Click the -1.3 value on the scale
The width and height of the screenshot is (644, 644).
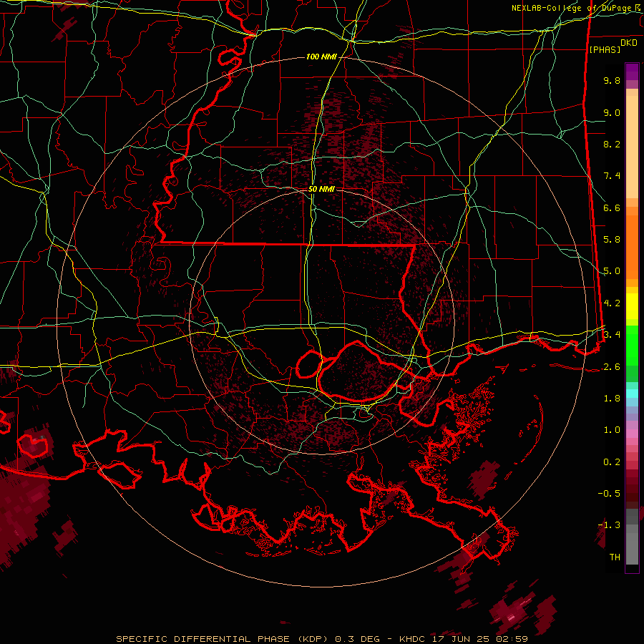(609, 525)
